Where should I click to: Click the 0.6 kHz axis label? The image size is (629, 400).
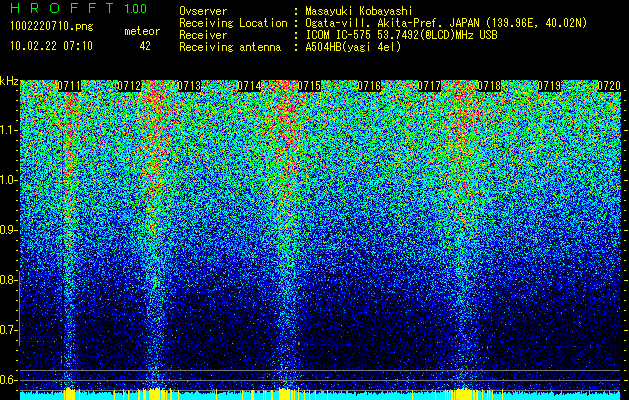click(x=8, y=380)
